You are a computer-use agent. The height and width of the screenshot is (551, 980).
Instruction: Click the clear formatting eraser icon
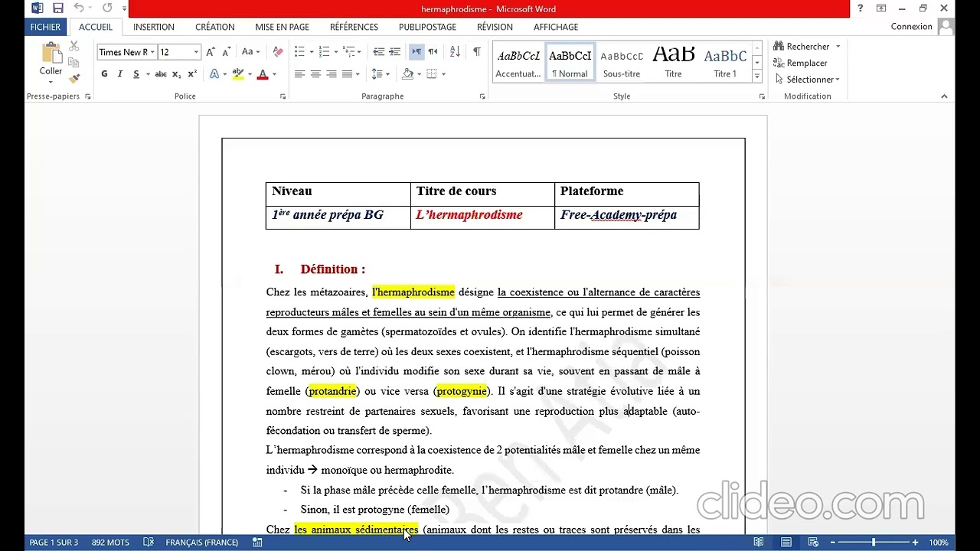coord(278,52)
